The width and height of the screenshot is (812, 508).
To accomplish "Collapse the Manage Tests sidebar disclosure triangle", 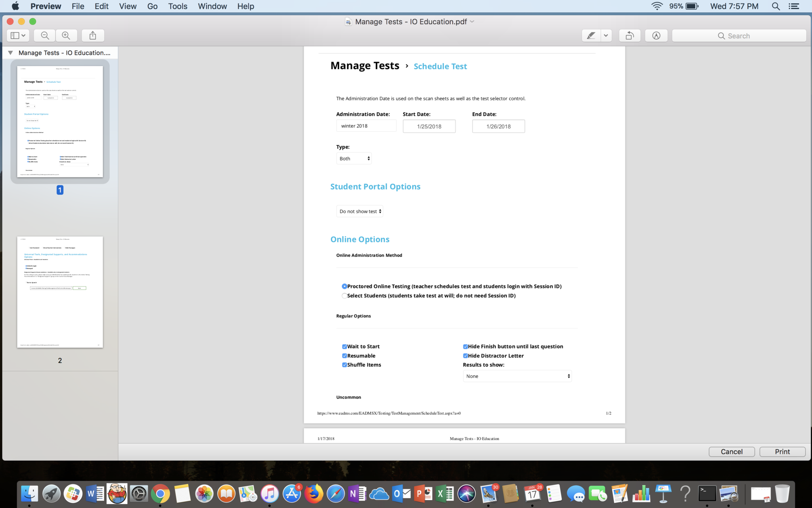I will pos(11,53).
